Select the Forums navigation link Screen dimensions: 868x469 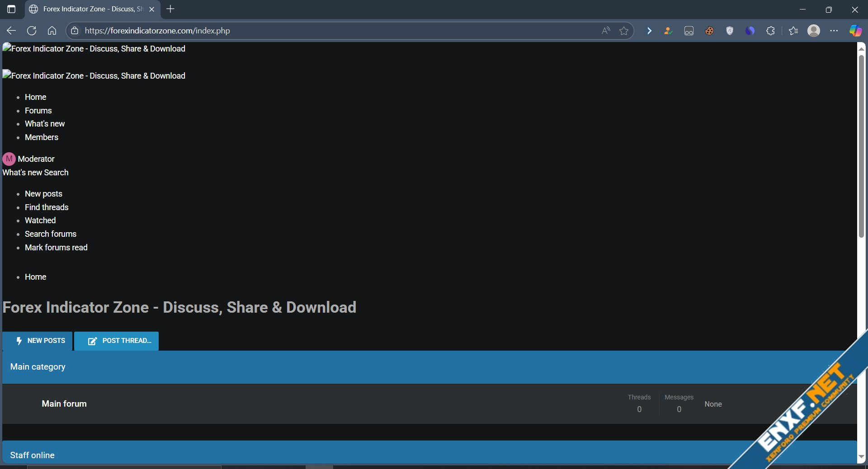pos(38,111)
